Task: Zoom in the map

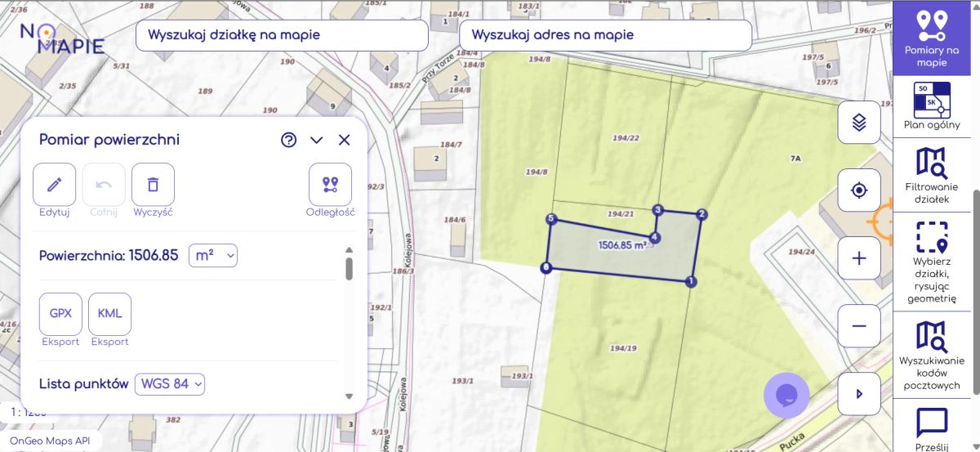Action: click(x=859, y=258)
